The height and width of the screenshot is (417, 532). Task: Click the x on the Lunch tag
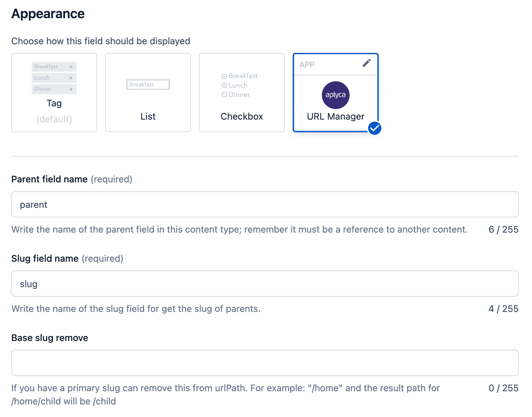point(71,78)
